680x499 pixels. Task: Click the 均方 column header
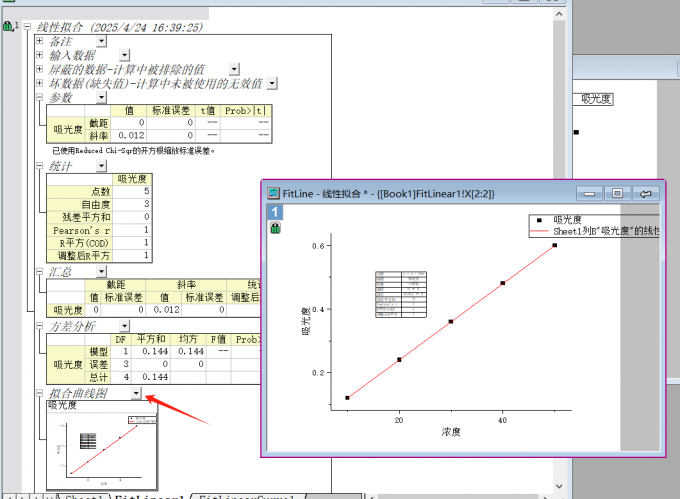click(188, 339)
